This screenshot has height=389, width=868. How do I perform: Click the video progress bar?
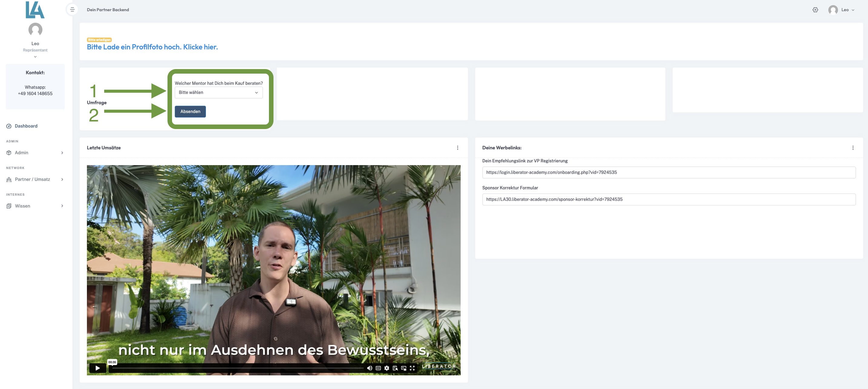click(x=236, y=368)
